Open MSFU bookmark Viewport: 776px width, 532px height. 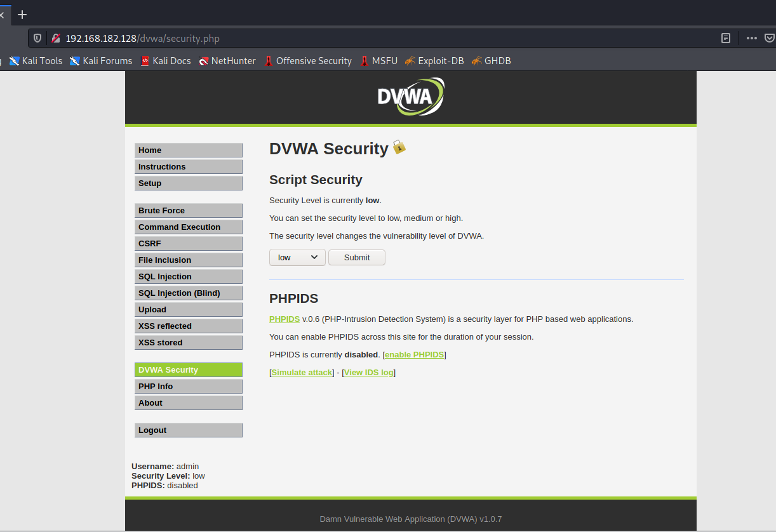(x=378, y=61)
